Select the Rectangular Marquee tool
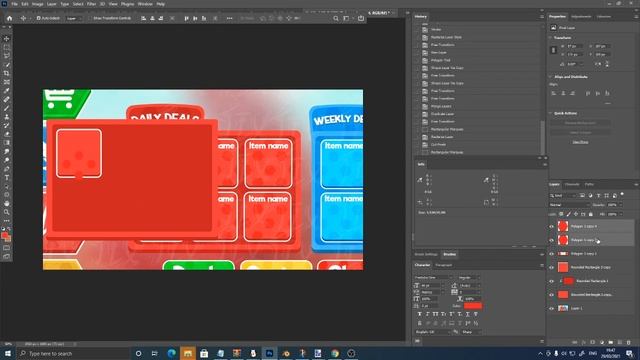 point(7,47)
